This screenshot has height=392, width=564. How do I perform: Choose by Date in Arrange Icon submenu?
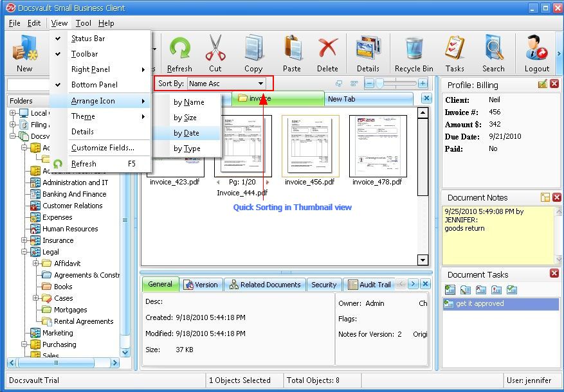(186, 133)
